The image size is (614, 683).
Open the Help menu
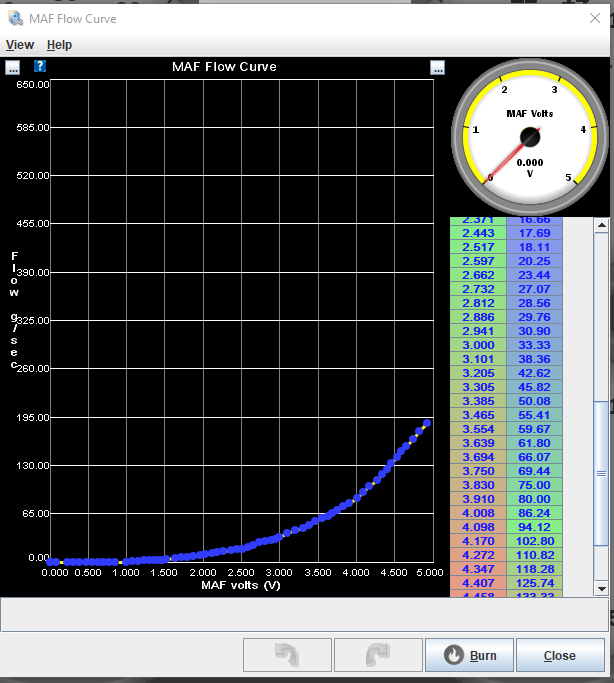click(59, 45)
